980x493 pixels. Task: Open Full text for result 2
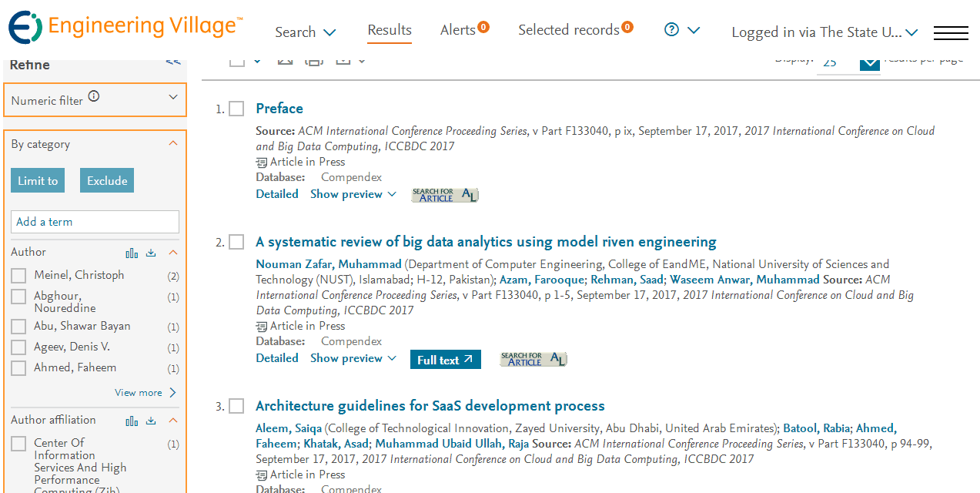tap(445, 360)
